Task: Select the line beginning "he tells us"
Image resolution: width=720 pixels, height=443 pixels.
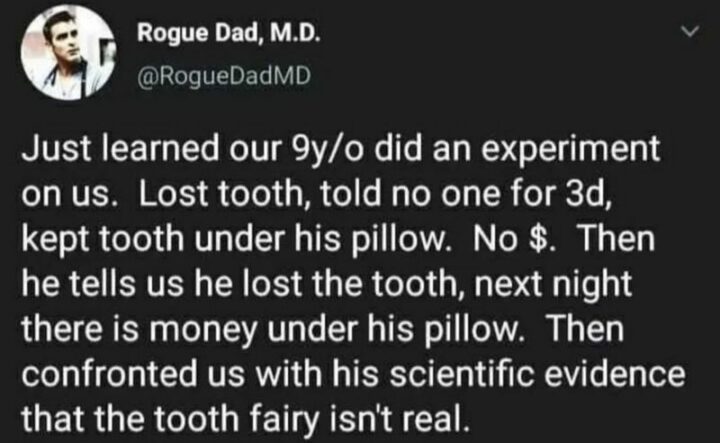Action: click(x=327, y=284)
